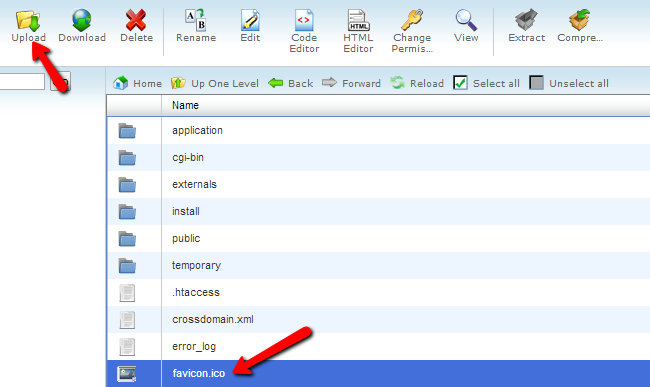Select the install folder icon

[127, 212]
